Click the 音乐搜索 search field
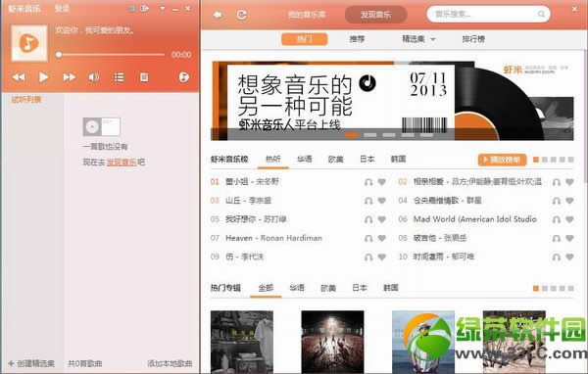 pyautogui.click(x=488, y=15)
